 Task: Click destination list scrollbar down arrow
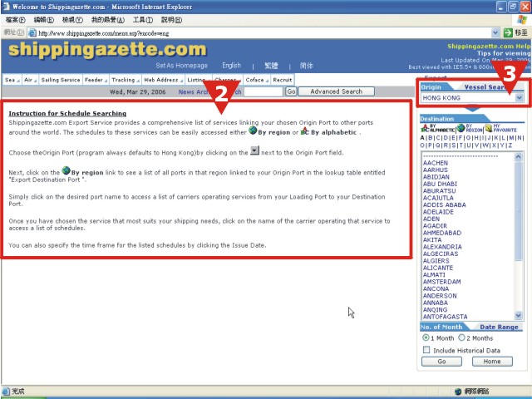click(x=519, y=315)
